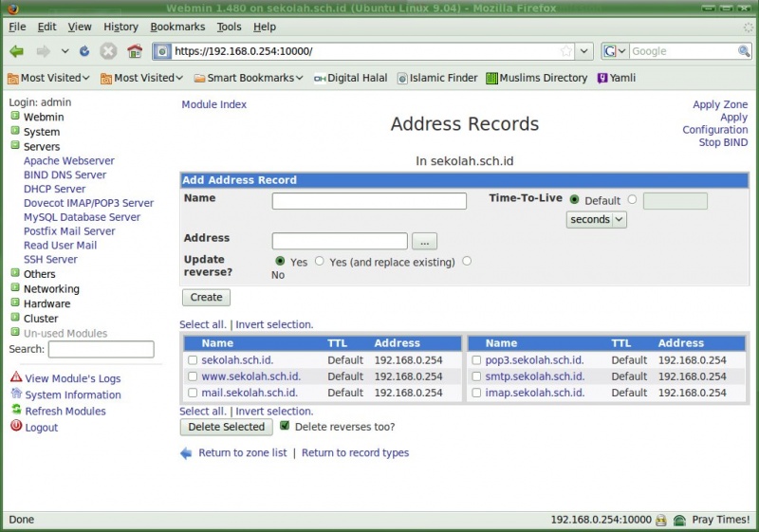Viewport: 759px width, 532px height.
Task: Bookmark page using the star icon
Action: click(x=566, y=51)
